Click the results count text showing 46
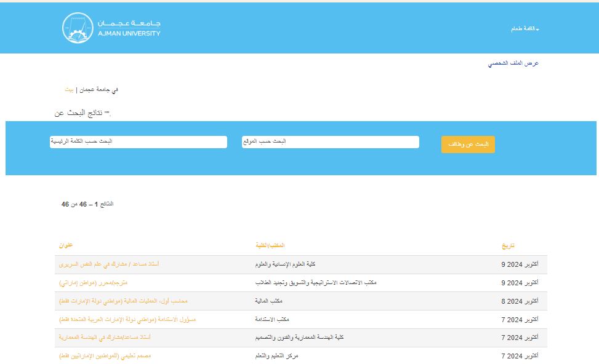 [x=87, y=204]
